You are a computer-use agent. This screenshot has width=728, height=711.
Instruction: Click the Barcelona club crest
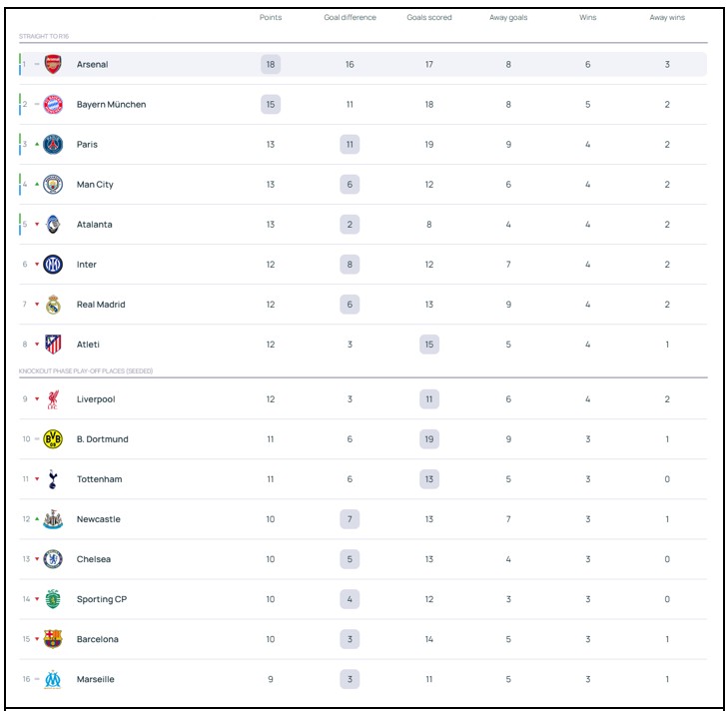point(53,639)
